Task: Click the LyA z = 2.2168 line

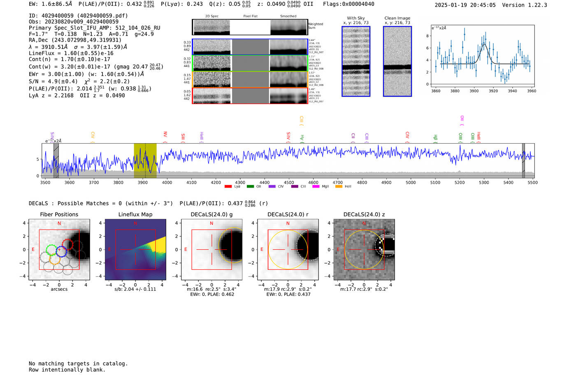Action: (77, 95)
